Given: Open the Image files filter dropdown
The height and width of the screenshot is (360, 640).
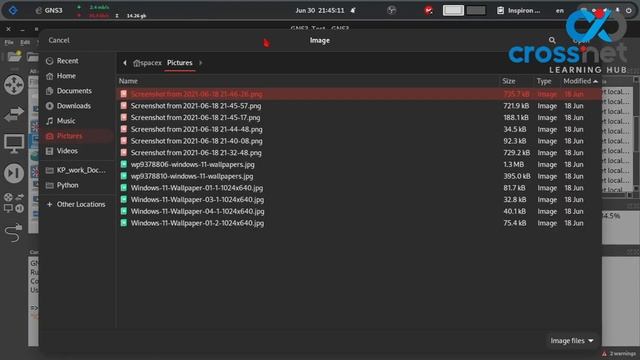Looking at the screenshot, I should [571, 340].
